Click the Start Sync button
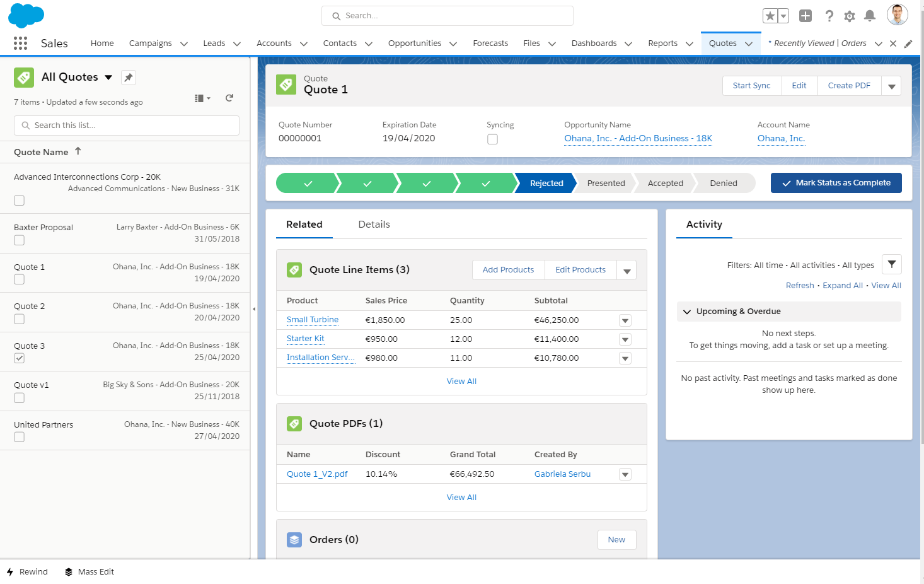 (752, 86)
